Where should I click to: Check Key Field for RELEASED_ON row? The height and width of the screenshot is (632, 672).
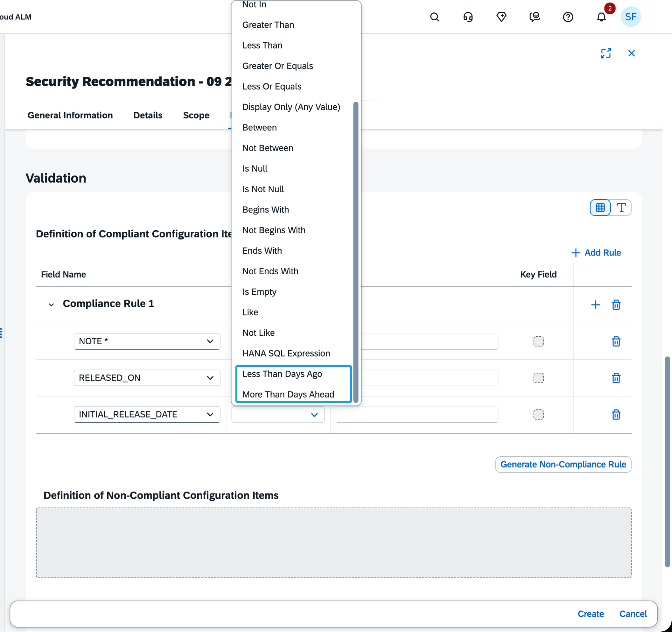(x=539, y=378)
